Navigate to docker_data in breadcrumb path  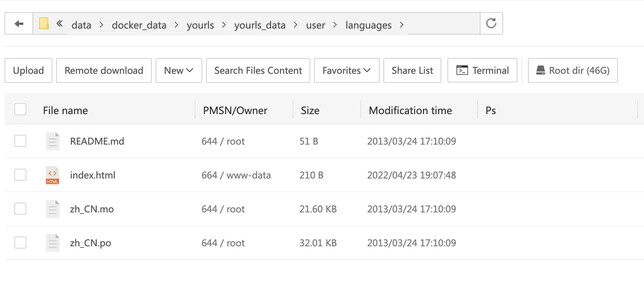(x=139, y=25)
